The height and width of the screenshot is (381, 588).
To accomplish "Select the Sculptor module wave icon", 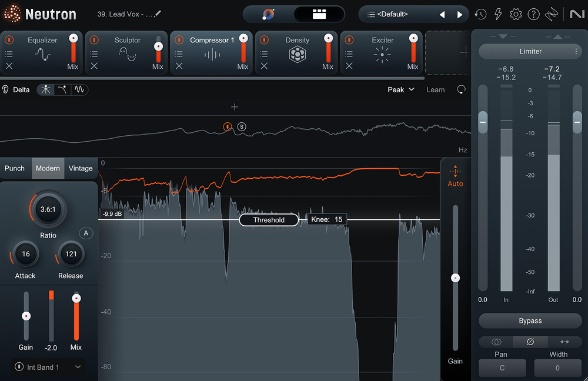I will click(x=128, y=54).
